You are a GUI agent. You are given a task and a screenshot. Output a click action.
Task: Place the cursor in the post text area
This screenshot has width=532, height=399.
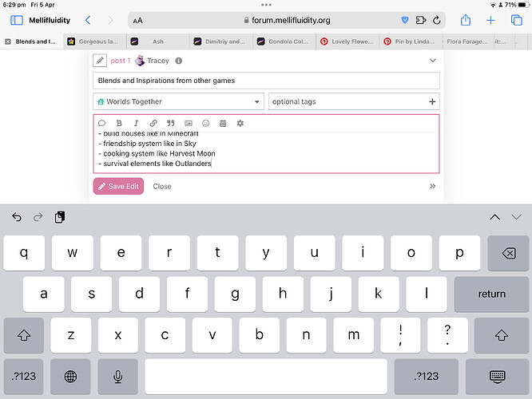coord(266,151)
